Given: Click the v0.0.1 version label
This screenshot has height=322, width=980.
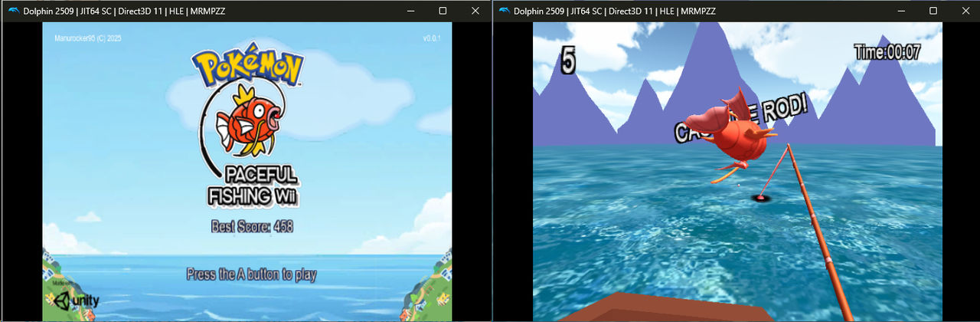Looking at the screenshot, I should (x=432, y=38).
